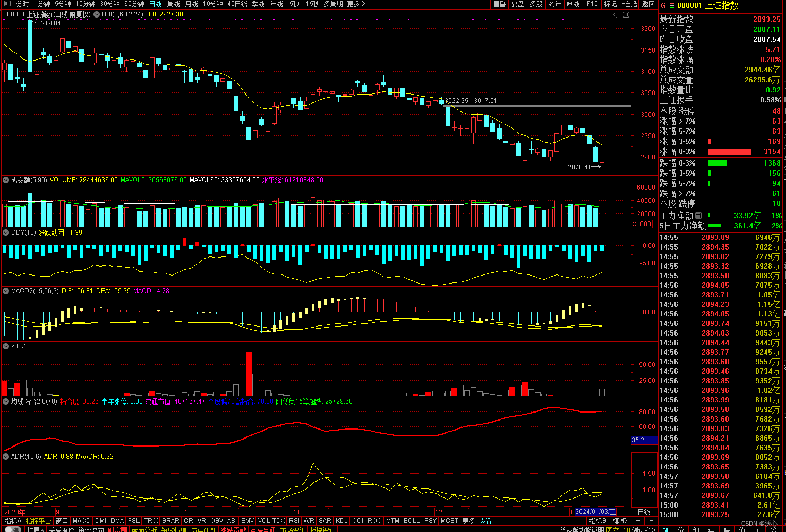Select the 5分钟 period
This screenshot has width=786, height=532.
[63, 4]
